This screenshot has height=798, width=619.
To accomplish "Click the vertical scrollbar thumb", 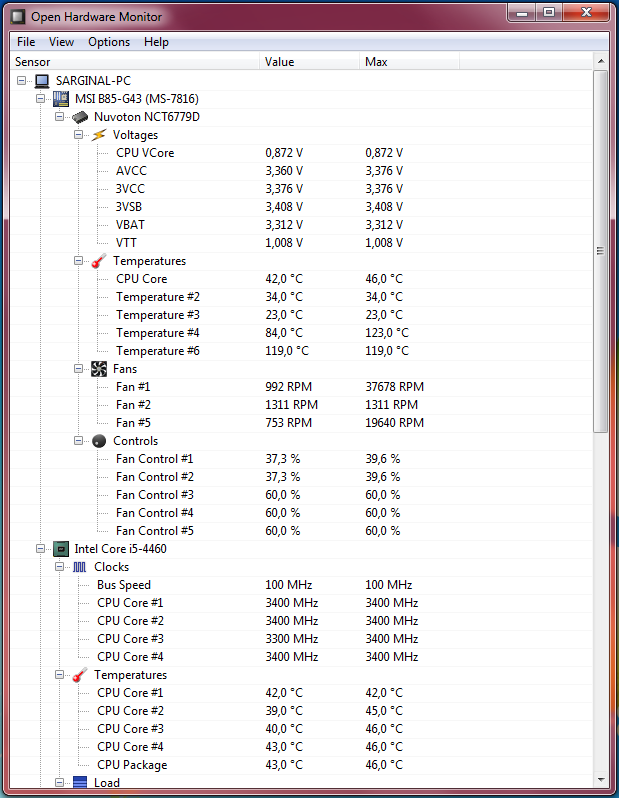I will coord(601,251).
